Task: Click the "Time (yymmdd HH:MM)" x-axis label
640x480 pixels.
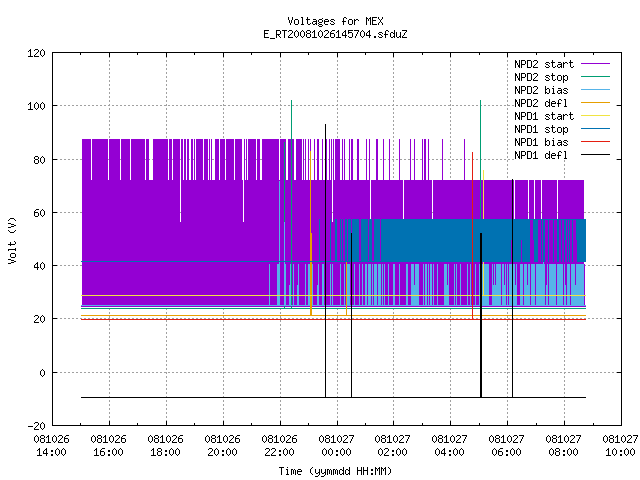Action: coord(335,471)
